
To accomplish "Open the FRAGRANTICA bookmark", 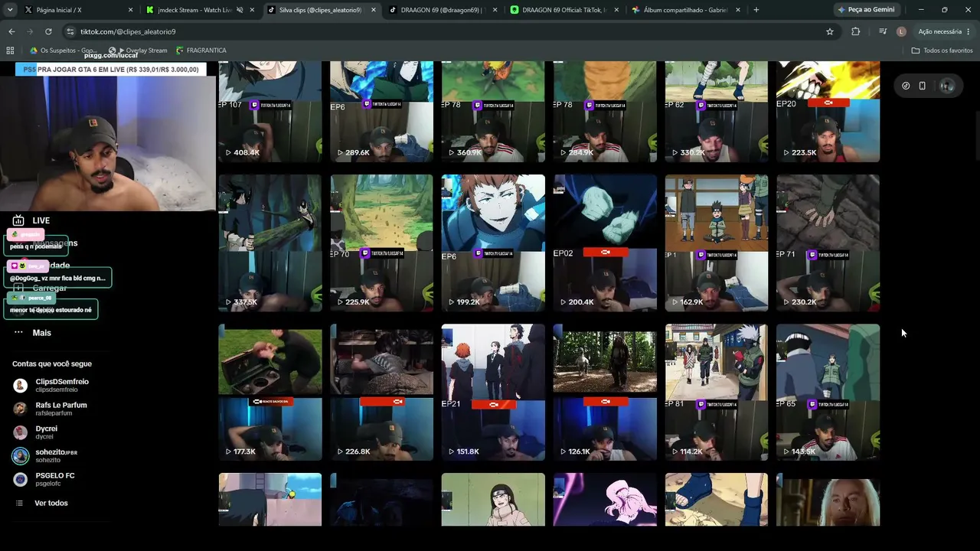I will point(201,51).
